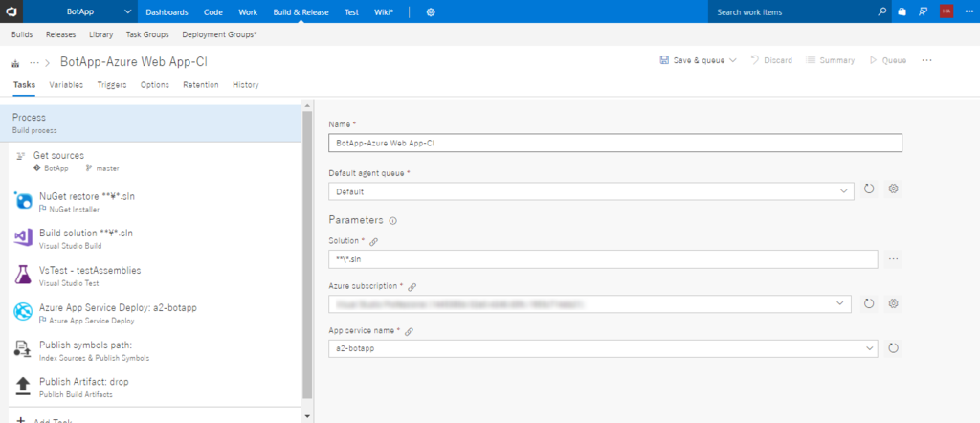Click the Discard button
This screenshot has width=980, height=423.
[x=771, y=60]
